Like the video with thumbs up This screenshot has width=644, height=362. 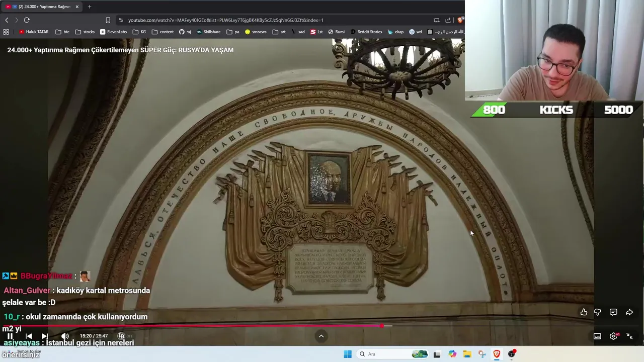[x=584, y=312]
